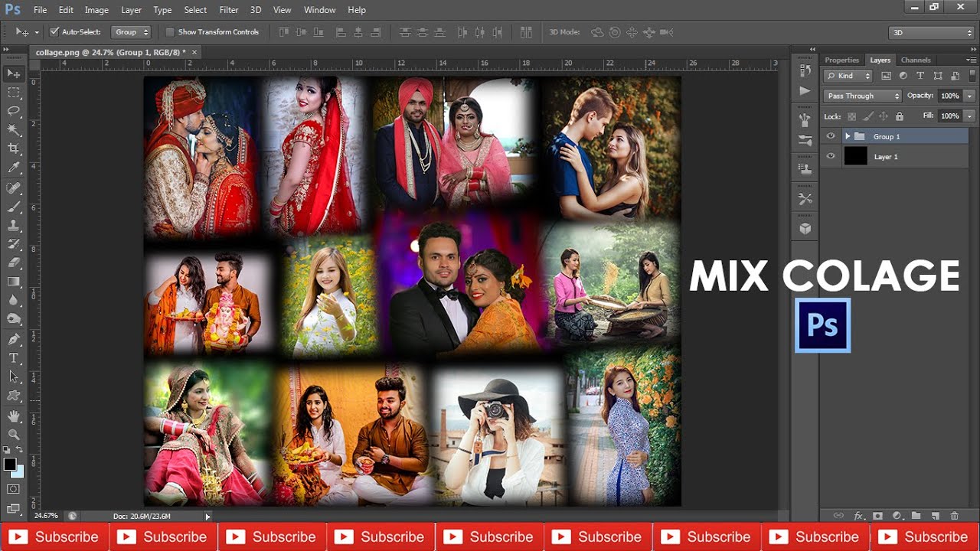Screen dimensions: 980x551
Task: Select the Eraser tool
Action: point(14,262)
